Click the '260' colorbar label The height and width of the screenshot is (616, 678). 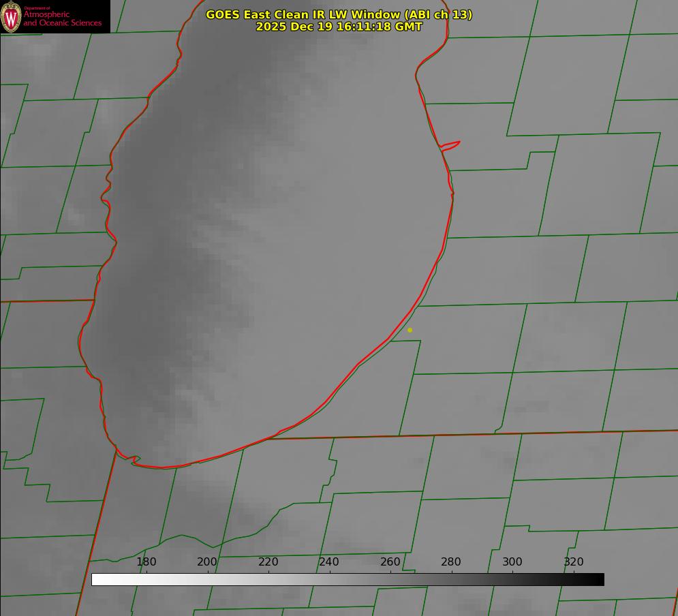point(390,561)
